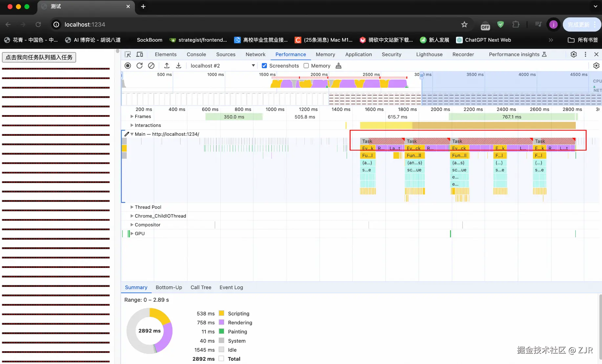Switch to the Console tab
The width and height of the screenshot is (602, 364).
tap(196, 54)
